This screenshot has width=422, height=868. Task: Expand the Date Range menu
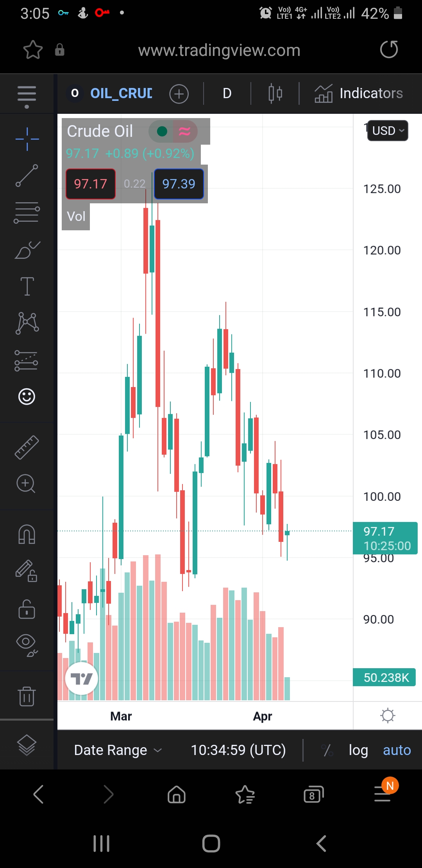coord(118,750)
